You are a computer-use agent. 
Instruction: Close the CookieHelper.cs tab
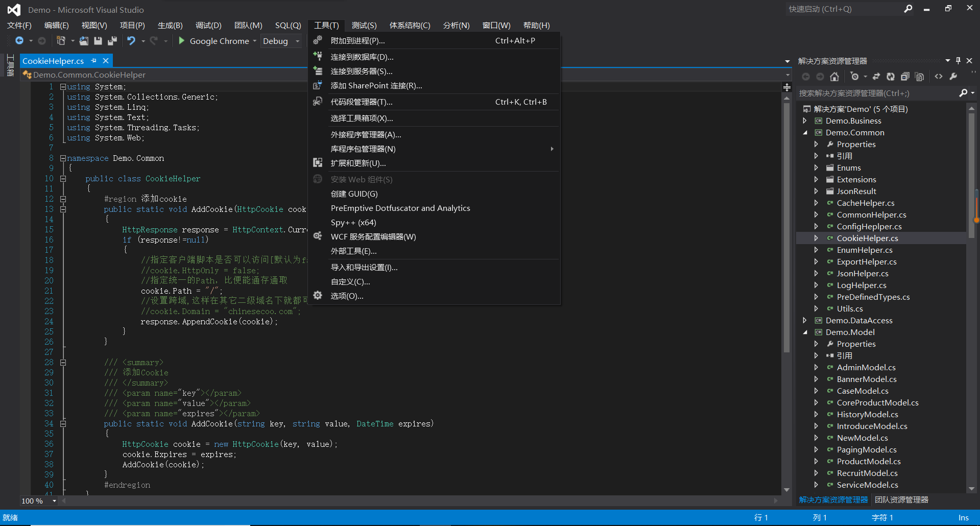click(x=106, y=61)
